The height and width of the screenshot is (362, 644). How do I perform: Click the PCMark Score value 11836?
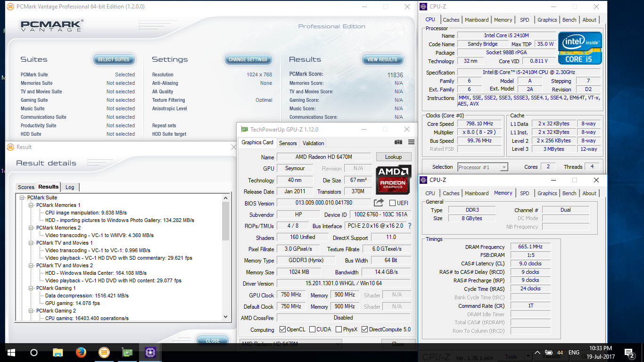coord(395,75)
